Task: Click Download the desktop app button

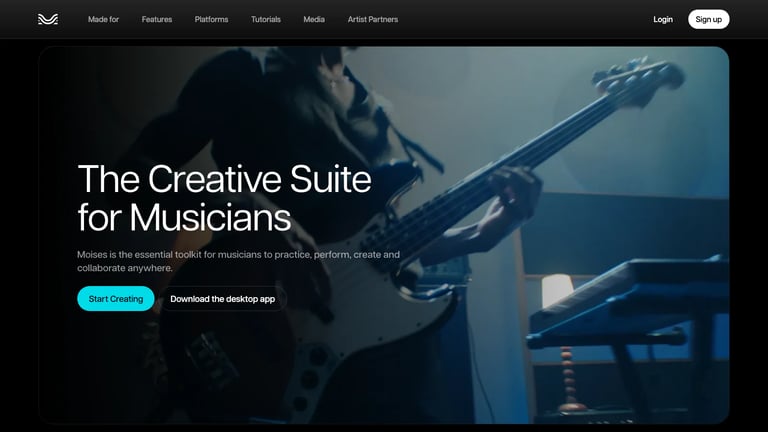Action: [x=222, y=299]
